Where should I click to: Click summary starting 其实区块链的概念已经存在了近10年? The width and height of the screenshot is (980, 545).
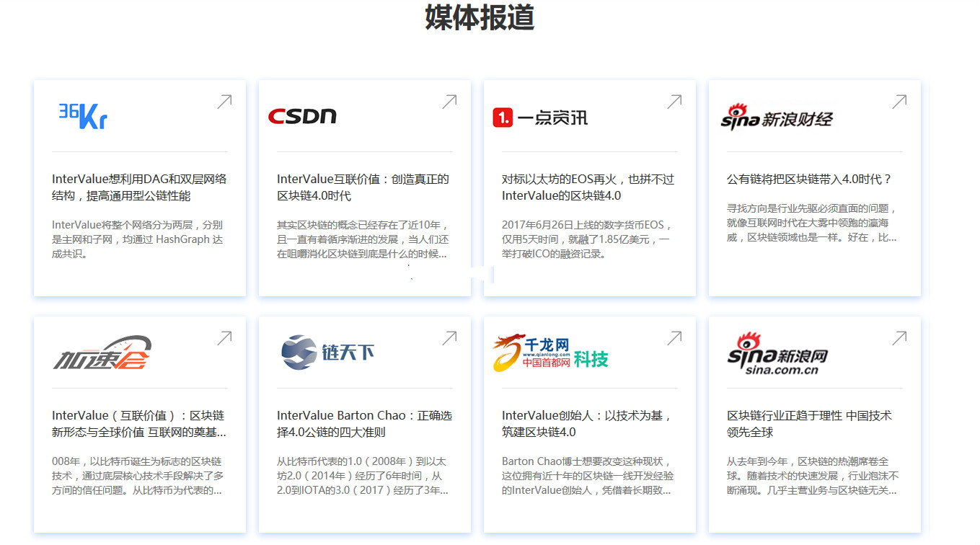[x=363, y=239]
